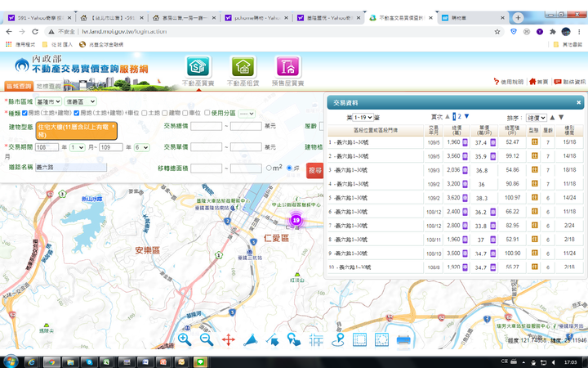
Task: Uncheck 房地(土地+建物) checkbox
Action: point(25,113)
